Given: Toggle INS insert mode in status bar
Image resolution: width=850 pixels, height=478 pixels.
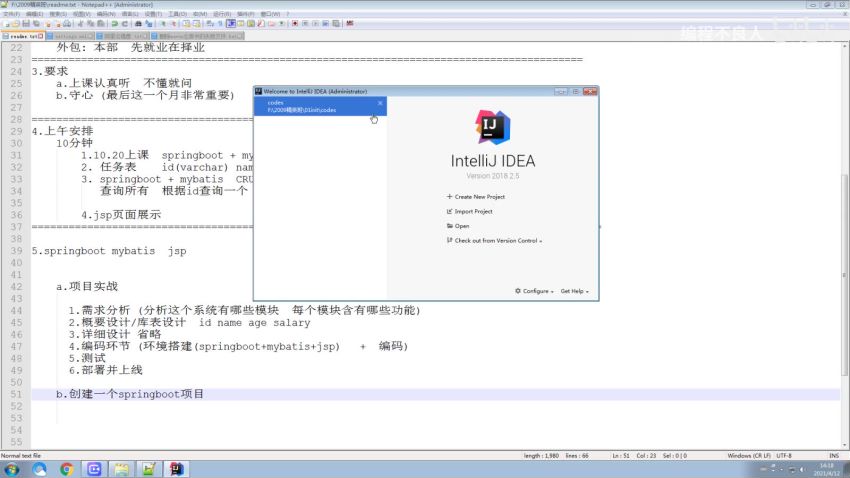Looking at the screenshot, I should 834,456.
